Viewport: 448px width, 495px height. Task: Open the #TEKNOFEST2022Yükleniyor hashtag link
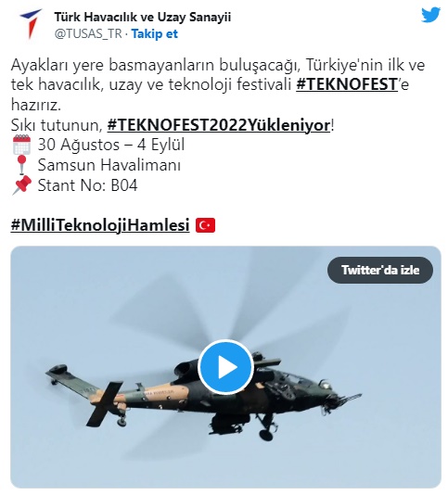[219, 125]
